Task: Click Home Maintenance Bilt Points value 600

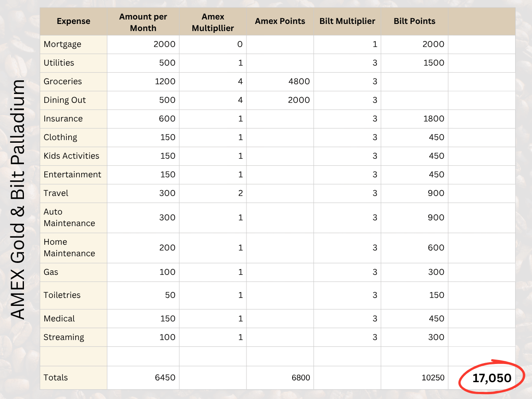Action: 436,248
